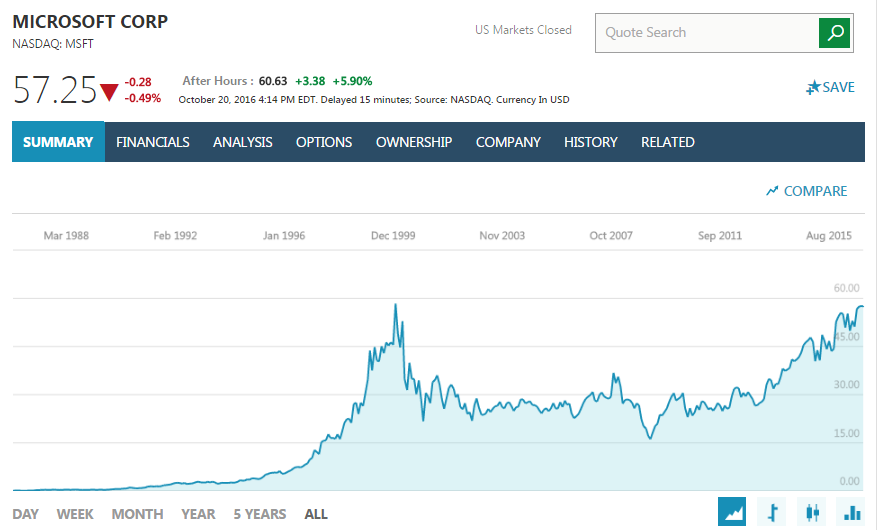The height and width of the screenshot is (530, 881).
Task: Set chart range to 5 YEARS
Action: click(260, 514)
